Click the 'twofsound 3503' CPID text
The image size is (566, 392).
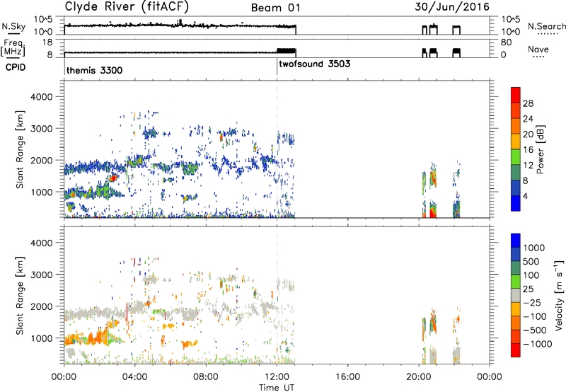[x=315, y=64]
